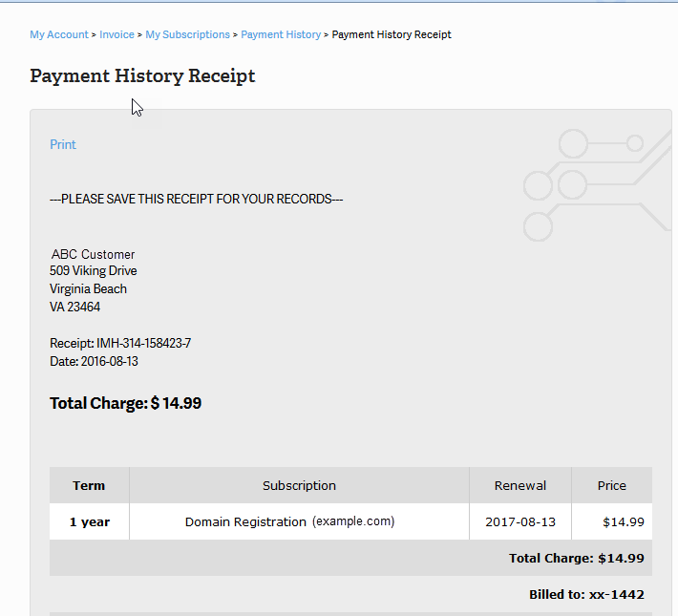Click the Renewal column header
Image resolution: width=678 pixels, height=616 pixels.
click(x=519, y=485)
